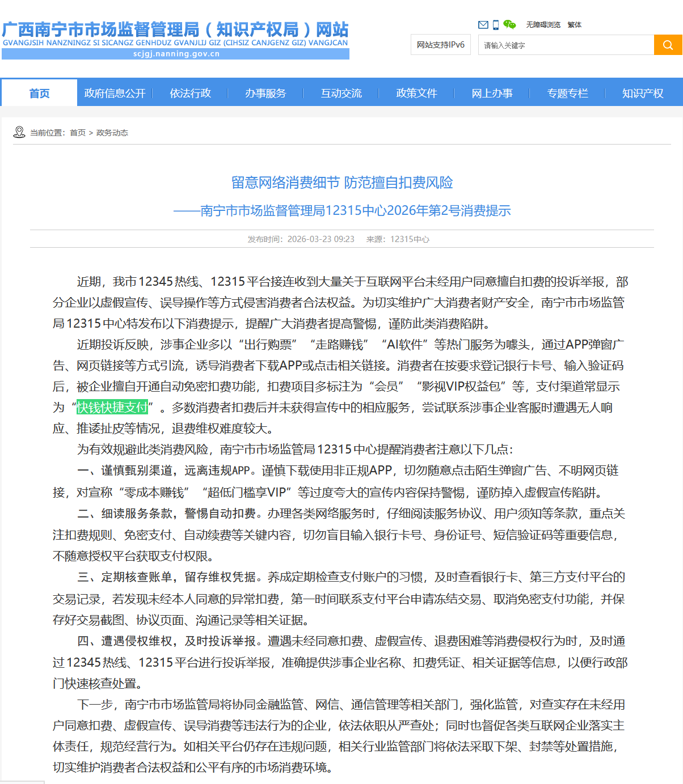Click the green WeChat icon

point(509,25)
